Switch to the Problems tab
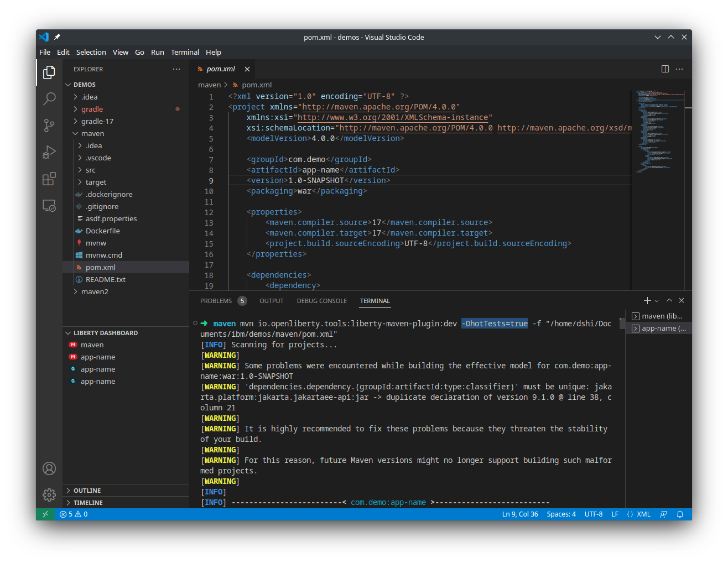 click(x=223, y=301)
